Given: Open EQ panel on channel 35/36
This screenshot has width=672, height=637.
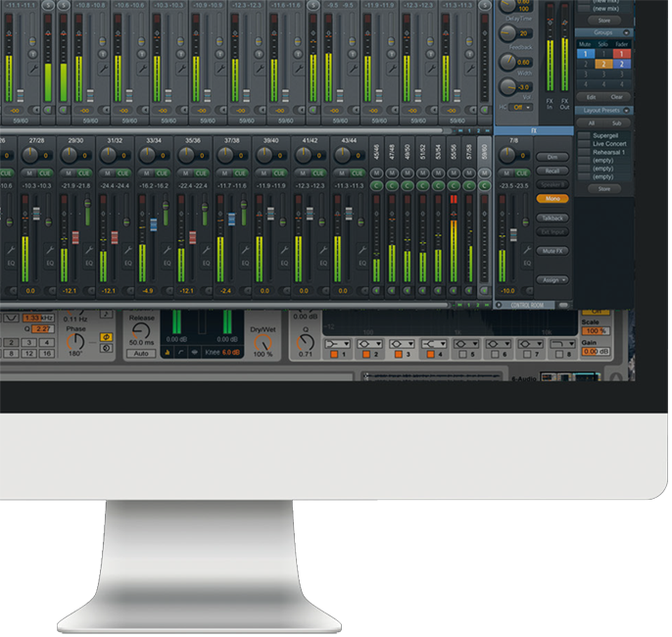Looking at the screenshot, I should tap(206, 263).
